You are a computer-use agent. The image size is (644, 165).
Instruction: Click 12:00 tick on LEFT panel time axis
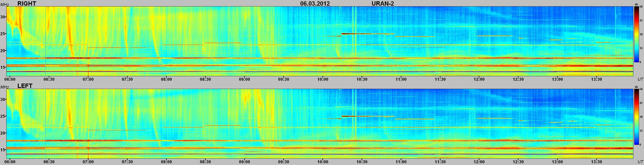(479, 162)
